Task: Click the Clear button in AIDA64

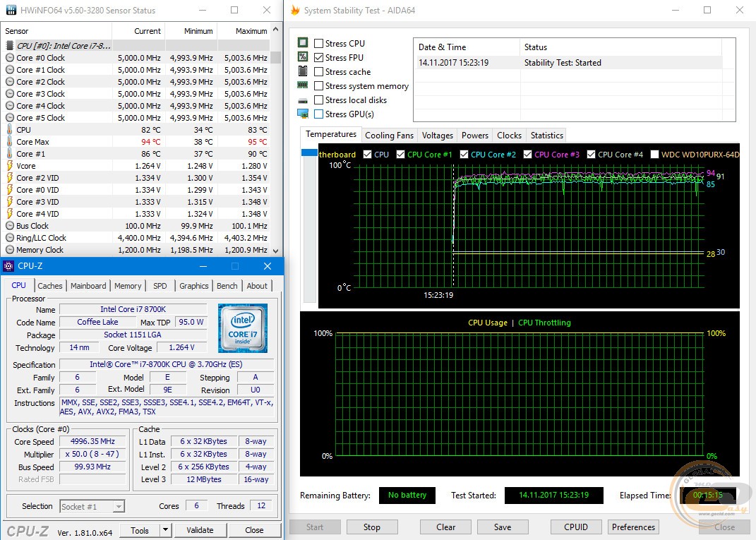Action: pyautogui.click(x=446, y=527)
